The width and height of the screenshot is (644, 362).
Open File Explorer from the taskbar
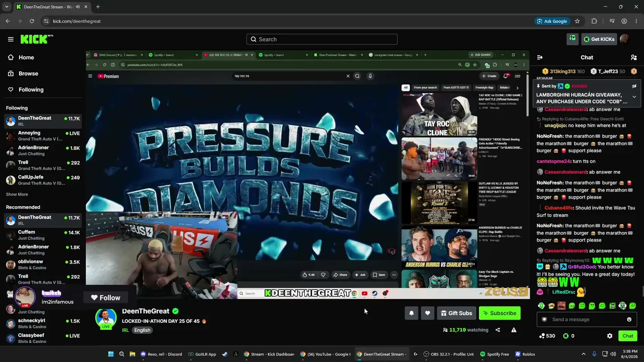pyautogui.click(x=132, y=354)
